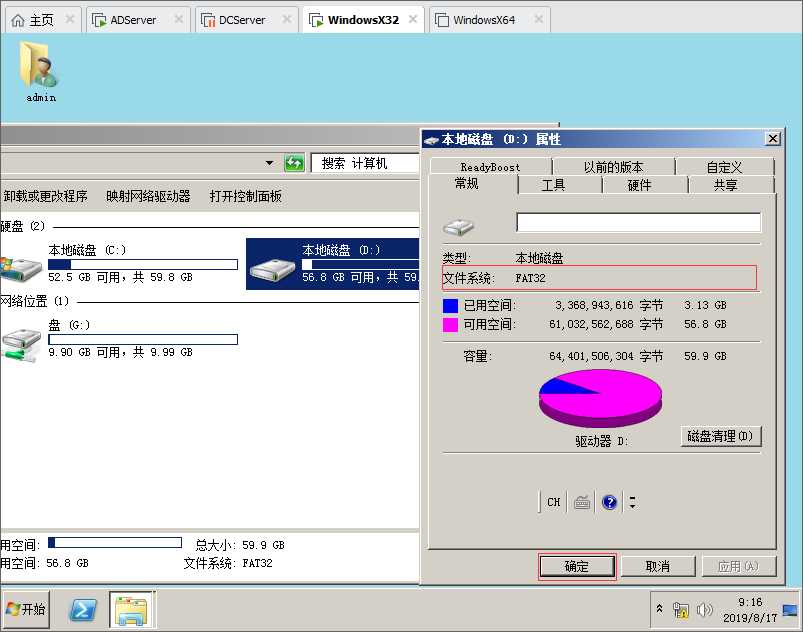Click the network tray icon
Image resolution: width=803 pixels, height=632 pixels.
click(x=681, y=609)
